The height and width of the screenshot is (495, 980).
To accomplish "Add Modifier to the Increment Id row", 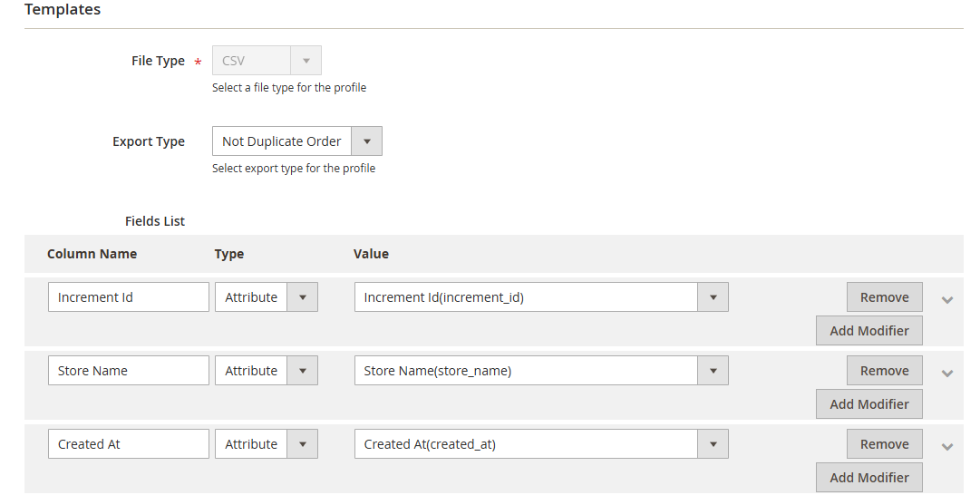I will (868, 331).
